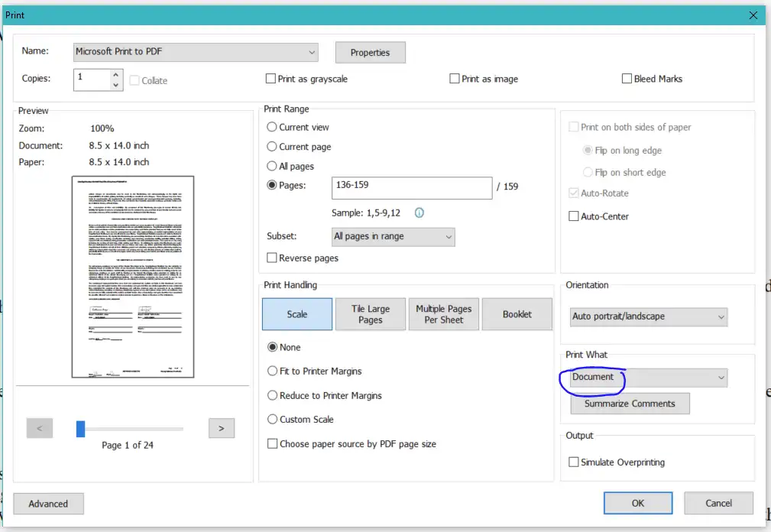Enable Reverse pages
The image size is (771, 532).
271,258
